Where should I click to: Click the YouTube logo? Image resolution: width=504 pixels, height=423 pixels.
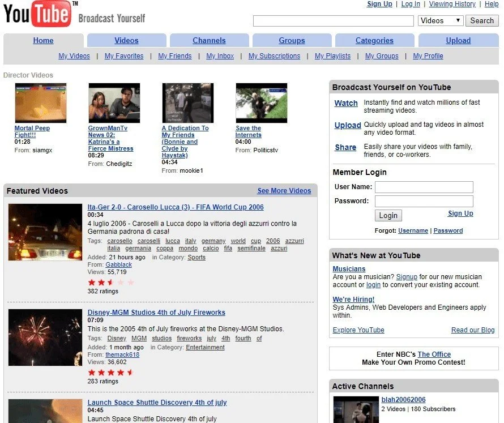click(37, 14)
